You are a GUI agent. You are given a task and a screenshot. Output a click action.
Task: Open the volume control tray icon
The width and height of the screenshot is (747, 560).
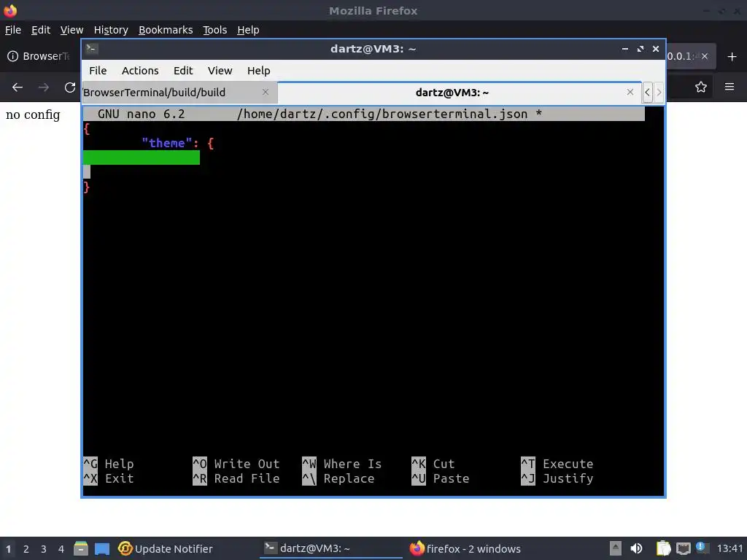tap(636, 548)
